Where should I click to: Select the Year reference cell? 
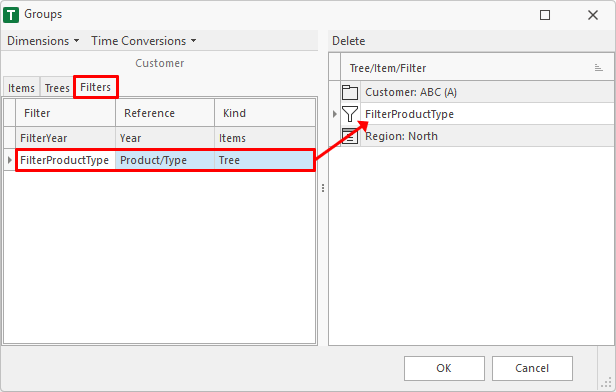tap(165, 138)
